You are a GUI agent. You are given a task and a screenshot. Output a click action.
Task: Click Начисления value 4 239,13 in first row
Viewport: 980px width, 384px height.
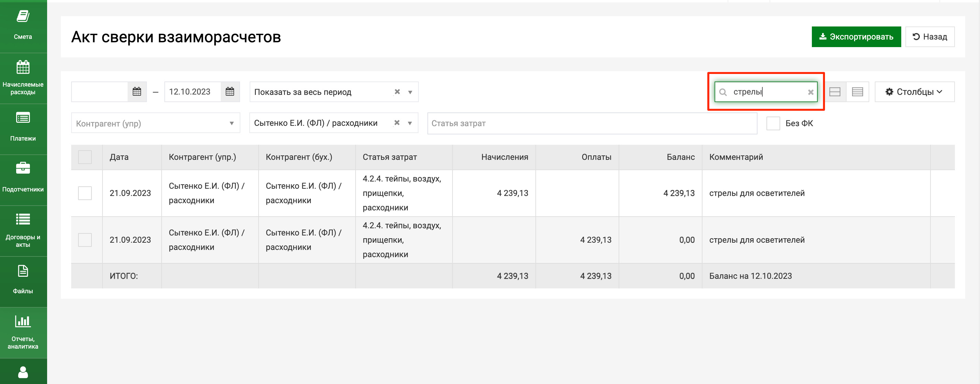point(512,193)
